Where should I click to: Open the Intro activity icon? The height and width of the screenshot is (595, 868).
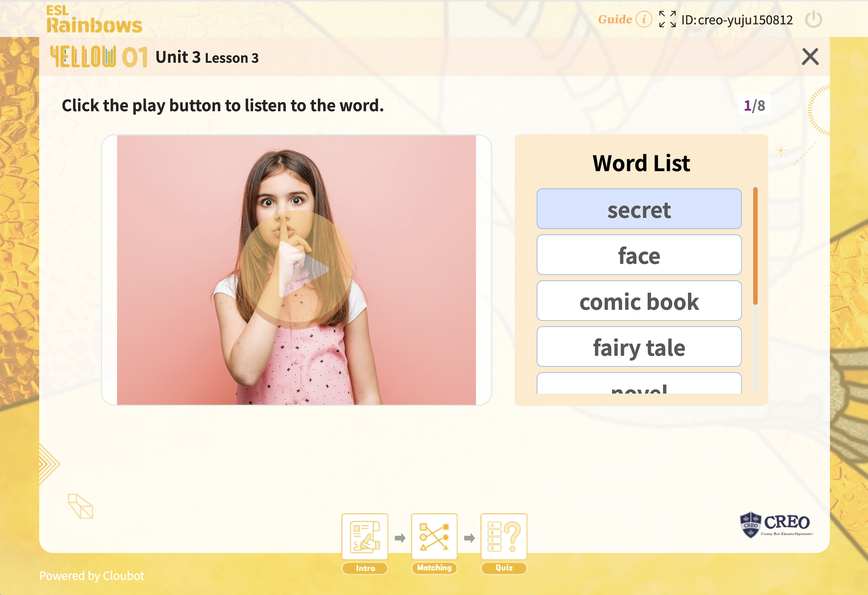pos(364,537)
